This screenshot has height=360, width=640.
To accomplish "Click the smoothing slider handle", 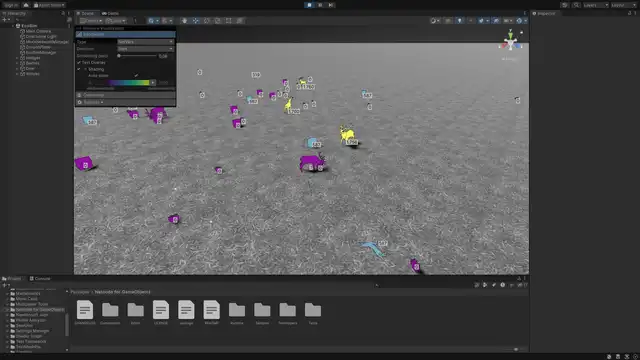I will [x=119, y=56].
